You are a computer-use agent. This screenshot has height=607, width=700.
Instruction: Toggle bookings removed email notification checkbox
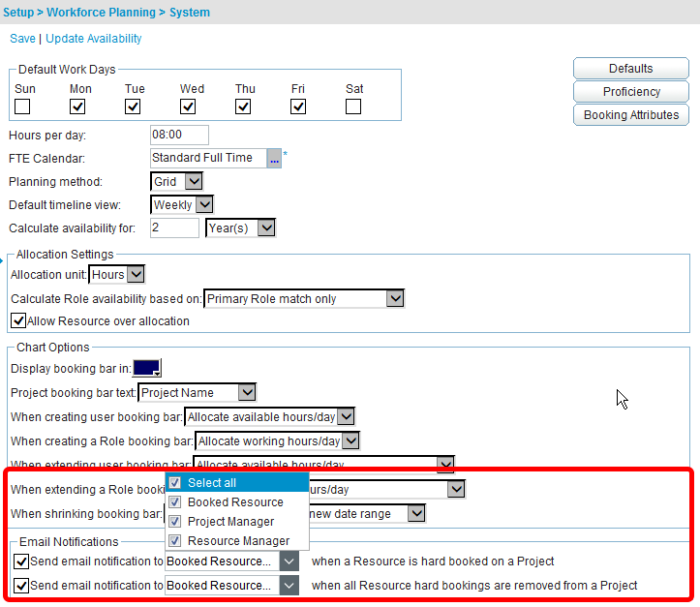click(21, 585)
